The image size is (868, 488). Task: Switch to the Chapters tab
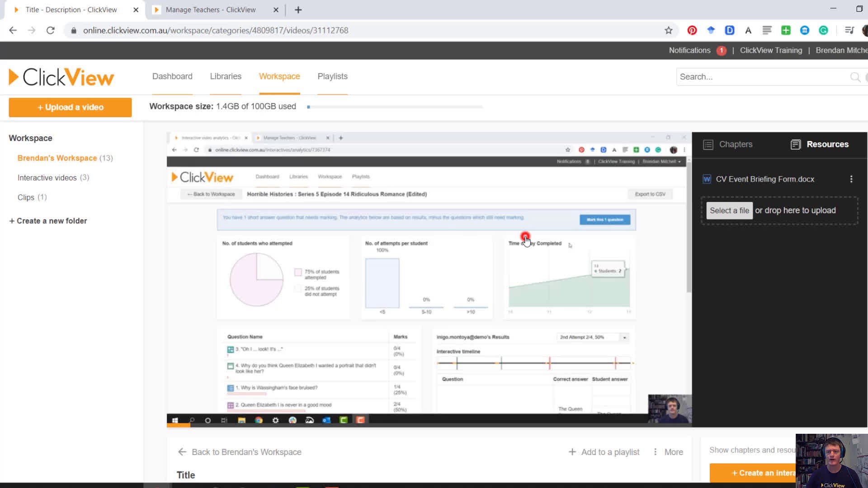pos(728,145)
